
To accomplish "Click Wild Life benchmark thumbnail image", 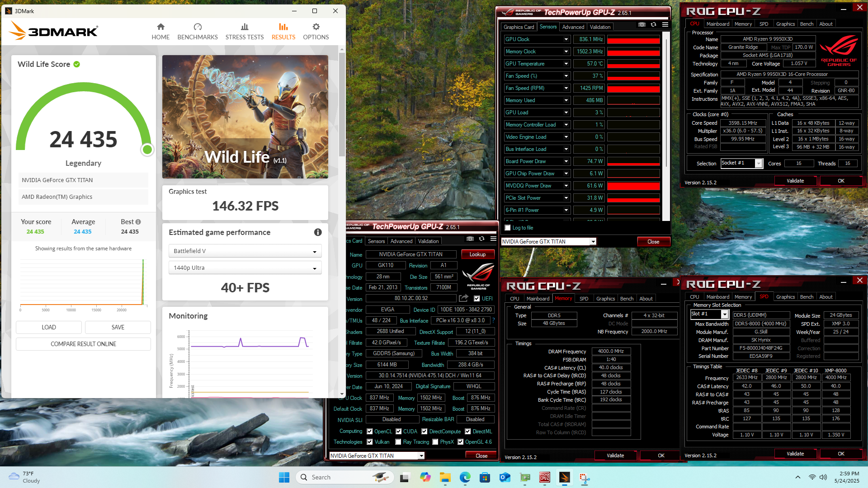I will click(245, 117).
